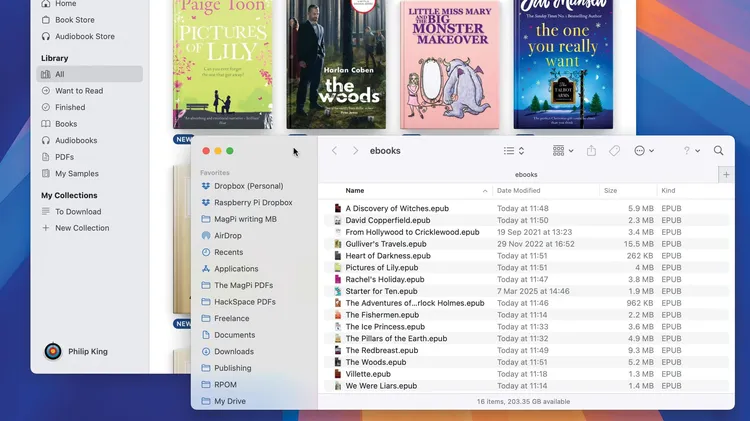The height and width of the screenshot is (421, 750).
Task: Open Downloads in Finder sidebar
Action: [x=228, y=352]
